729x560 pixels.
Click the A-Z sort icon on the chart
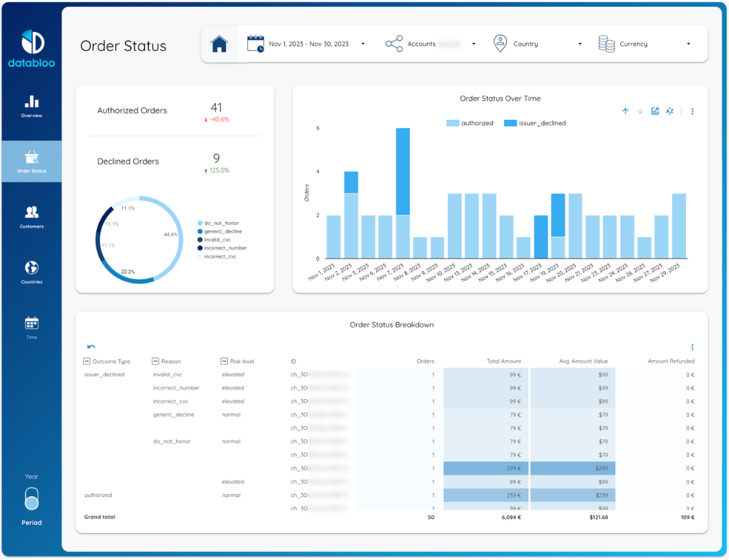[x=670, y=111]
